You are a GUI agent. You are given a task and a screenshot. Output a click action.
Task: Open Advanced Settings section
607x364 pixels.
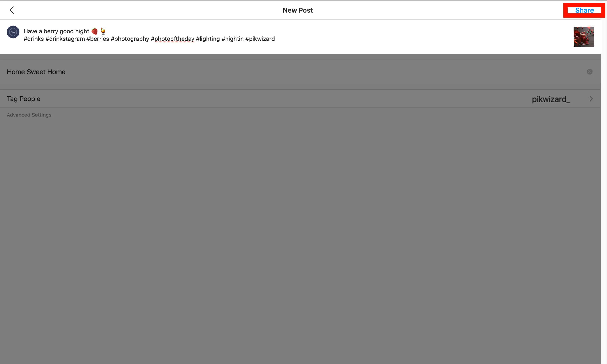point(29,115)
